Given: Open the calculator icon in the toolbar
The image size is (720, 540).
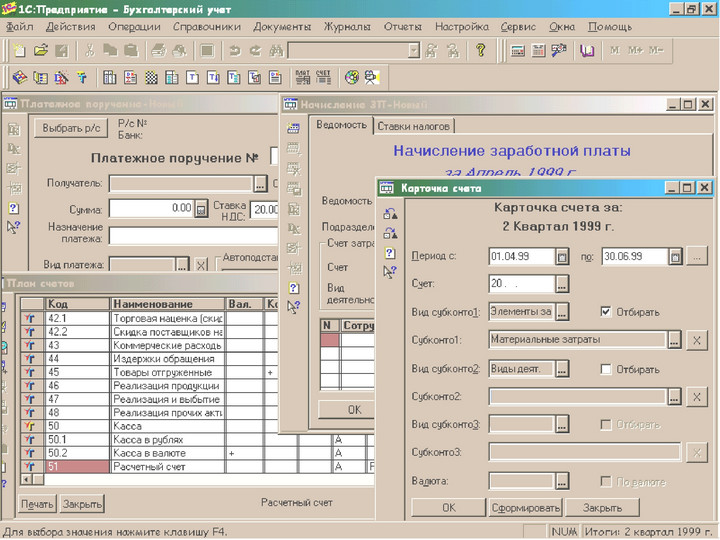Looking at the screenshot, I should [x=518, y=50].
